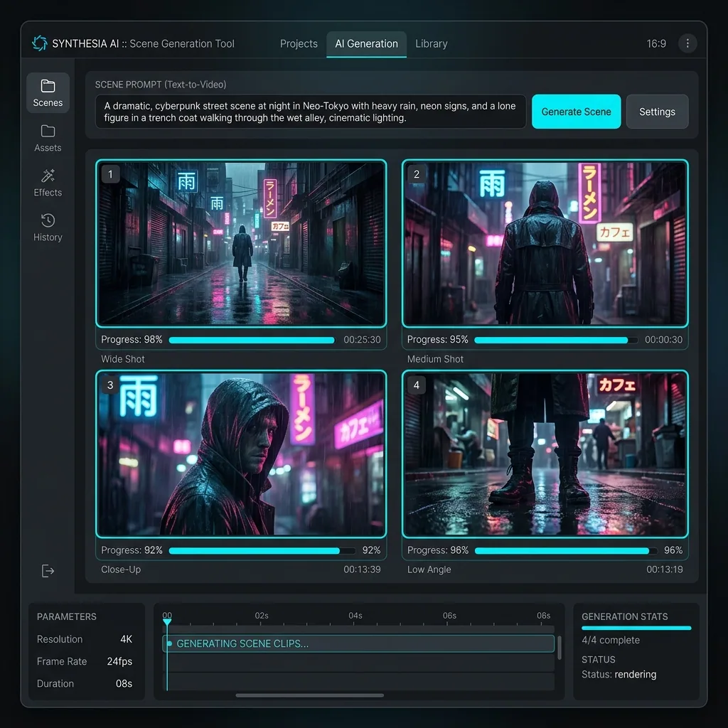This screenshot has height=728, width=728.
Task: Change the Resolution 4K value
Action: pos(125,639)
